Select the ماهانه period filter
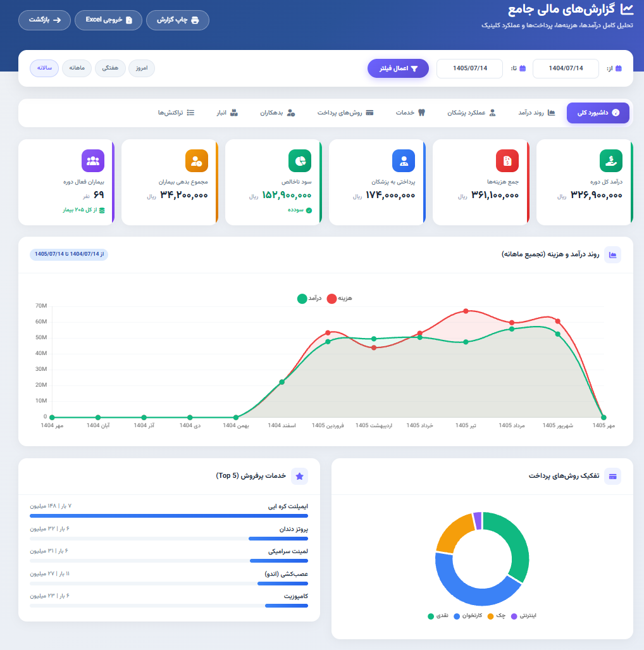The height and width of the screenshot is (650, 644). (77, 68)
